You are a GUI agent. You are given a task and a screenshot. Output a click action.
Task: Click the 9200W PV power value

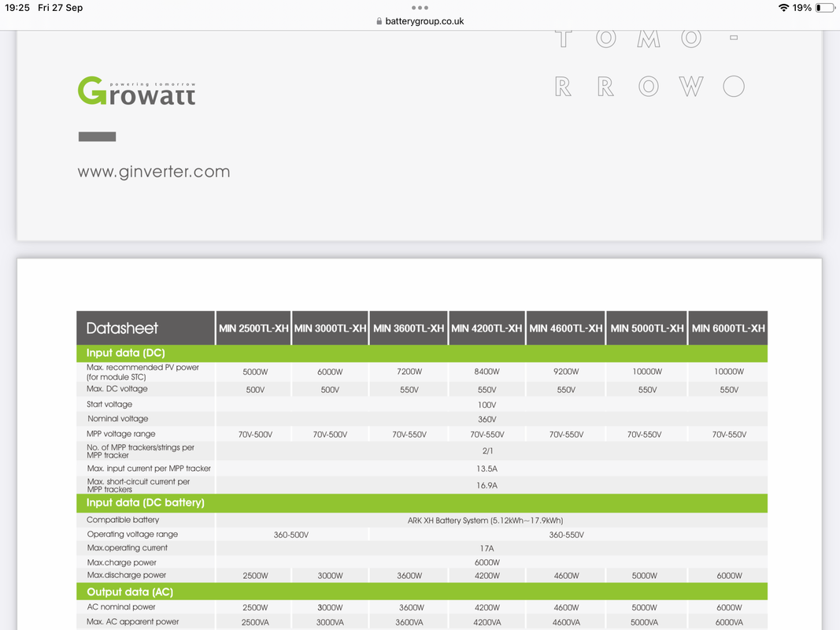[x=566, y=372]
